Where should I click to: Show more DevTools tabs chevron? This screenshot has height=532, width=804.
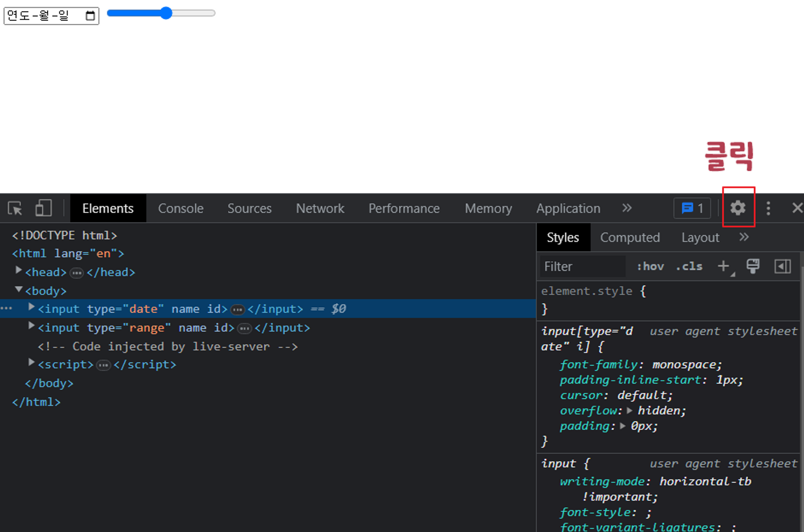tap(626, 208)
